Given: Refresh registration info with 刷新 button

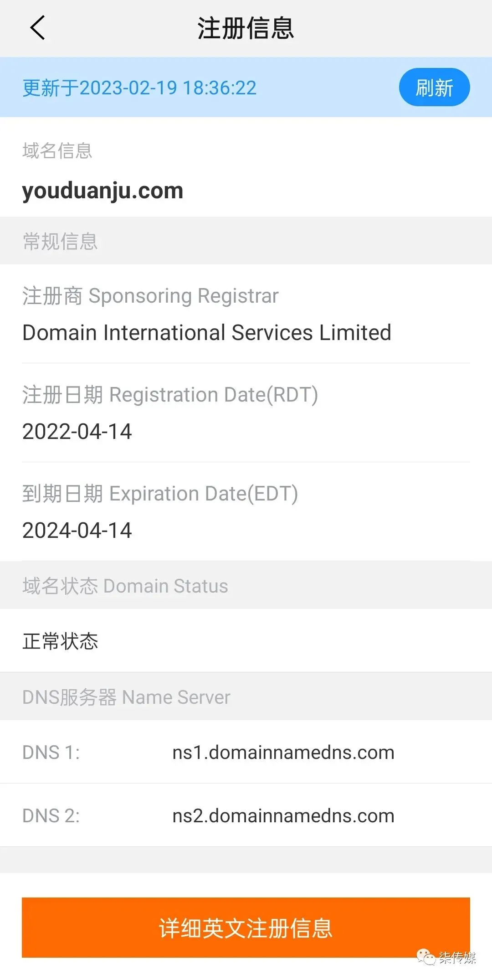Looking at the screenshot, I should coord(434,87).
